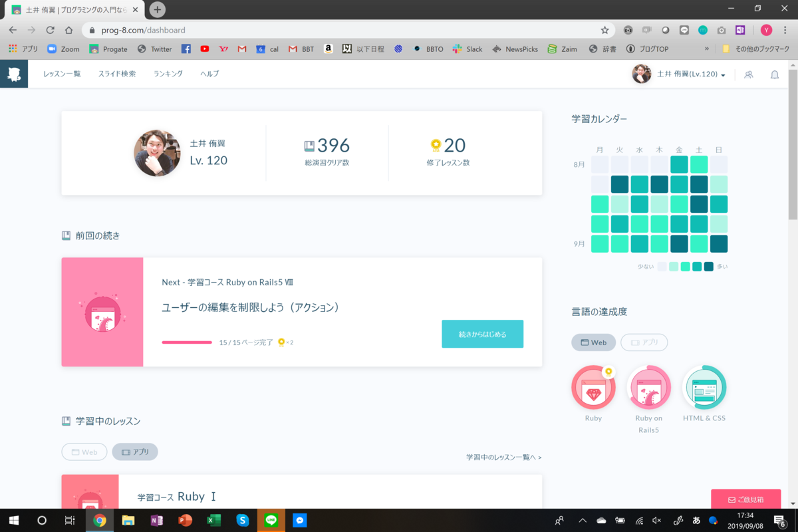Open the YouTube bookmark icon
798x532 pixels.
205,49
